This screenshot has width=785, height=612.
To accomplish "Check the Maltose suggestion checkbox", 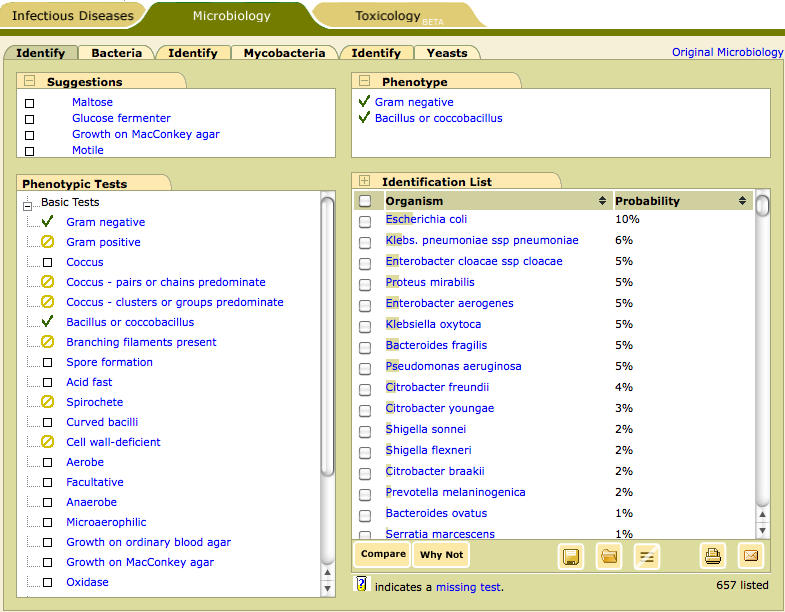I will (29, 103).
